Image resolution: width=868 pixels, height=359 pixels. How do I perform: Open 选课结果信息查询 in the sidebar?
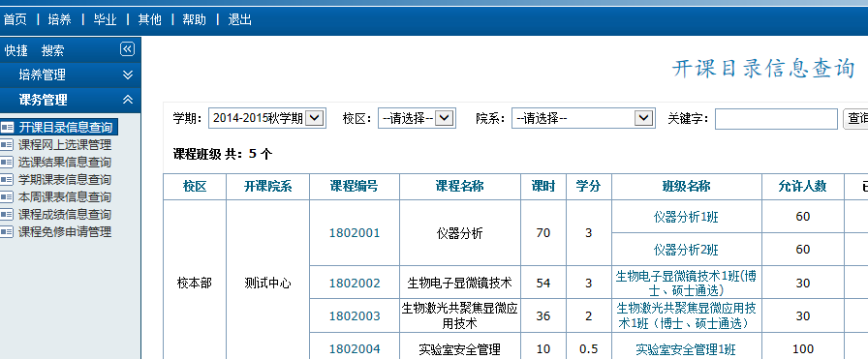(x=65, y=162)
